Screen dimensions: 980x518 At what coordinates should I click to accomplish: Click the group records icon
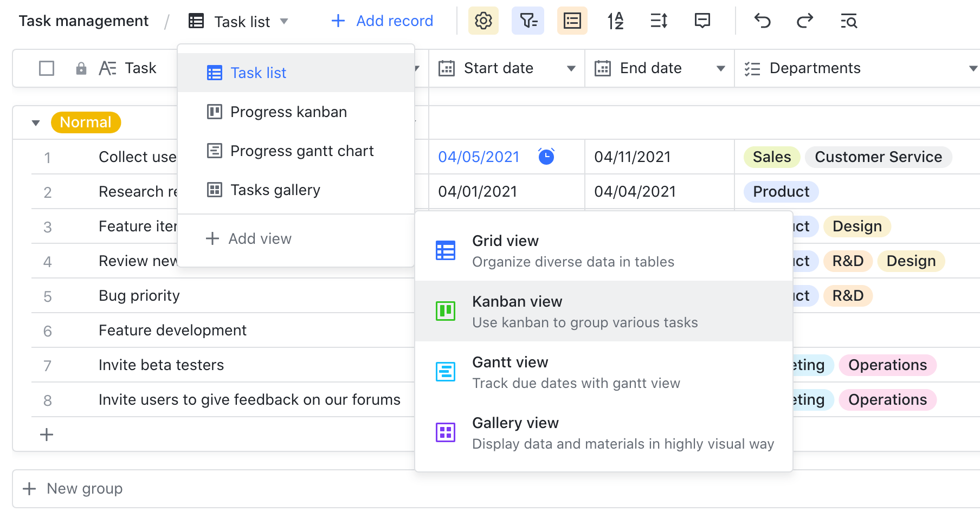click(x=572, y=21)
